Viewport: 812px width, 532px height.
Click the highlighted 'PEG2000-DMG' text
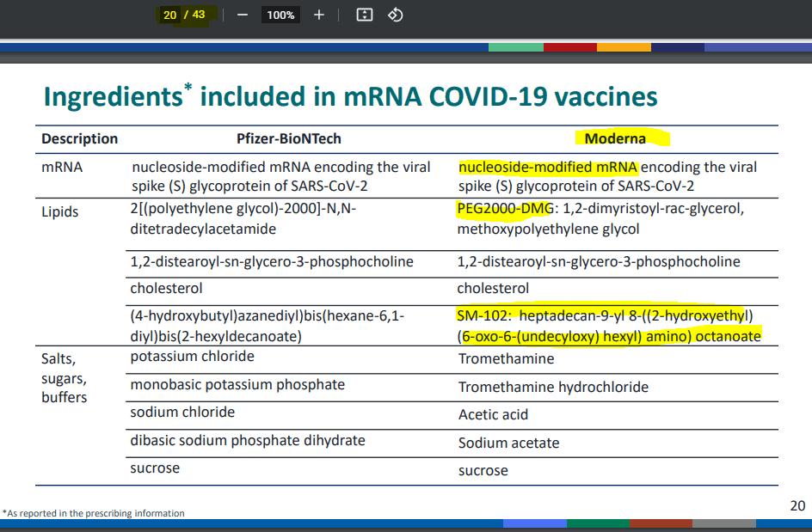506,209
